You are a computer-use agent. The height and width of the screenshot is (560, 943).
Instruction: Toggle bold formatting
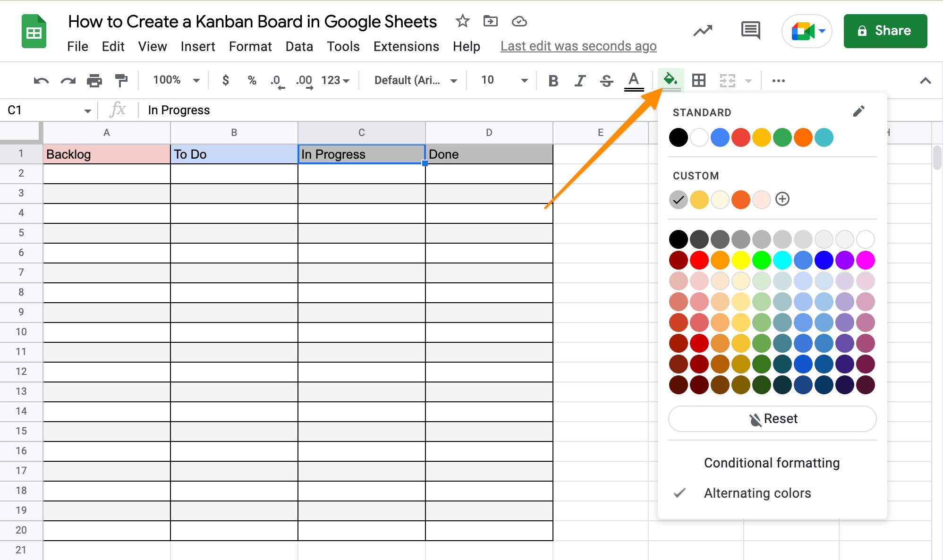point(553,81)
